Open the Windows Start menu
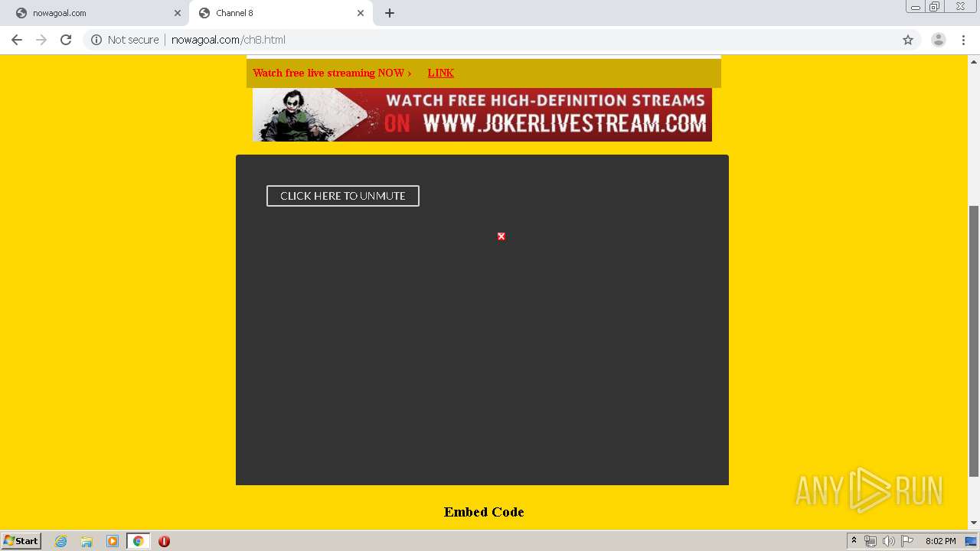This screenshot has width=980, height=551. [x=21, y=541]
